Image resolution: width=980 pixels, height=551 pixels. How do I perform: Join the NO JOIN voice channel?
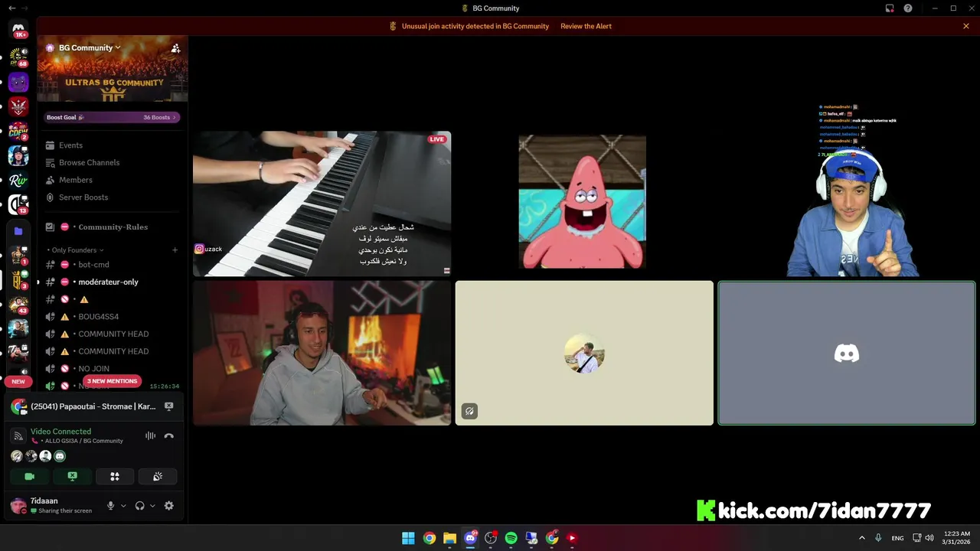point(112,369)
